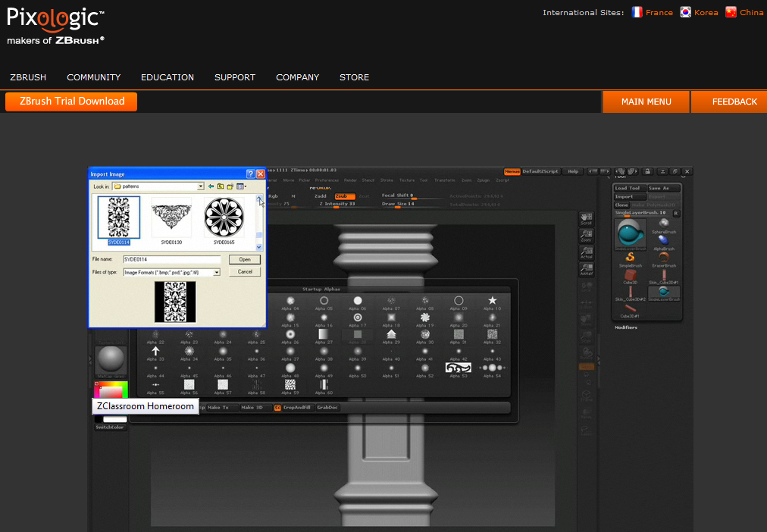
Task: Click the Actual size icon
Action: [586, 252]
